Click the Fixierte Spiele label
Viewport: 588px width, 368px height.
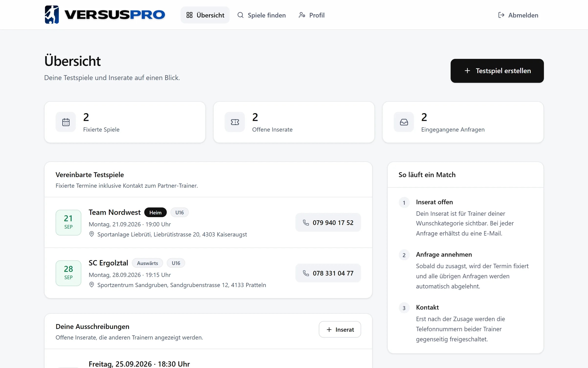click(101, 130)
